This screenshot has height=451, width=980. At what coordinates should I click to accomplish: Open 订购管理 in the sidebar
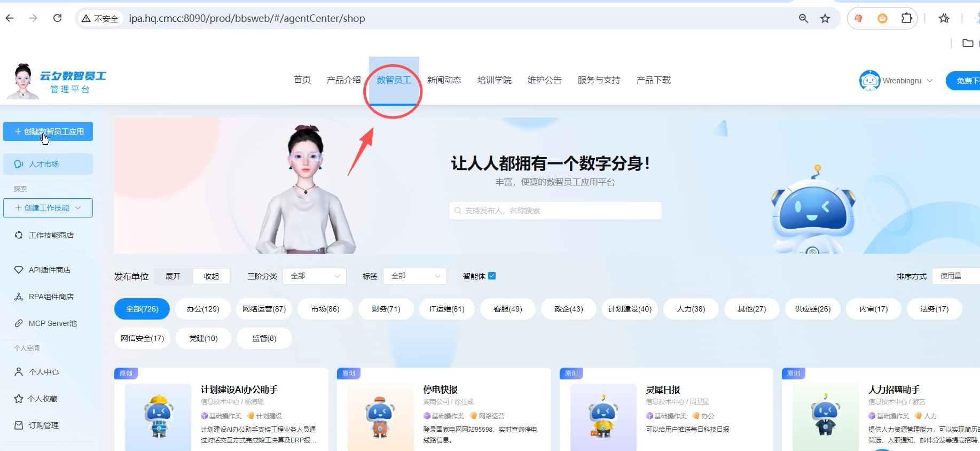coord(48,425)
